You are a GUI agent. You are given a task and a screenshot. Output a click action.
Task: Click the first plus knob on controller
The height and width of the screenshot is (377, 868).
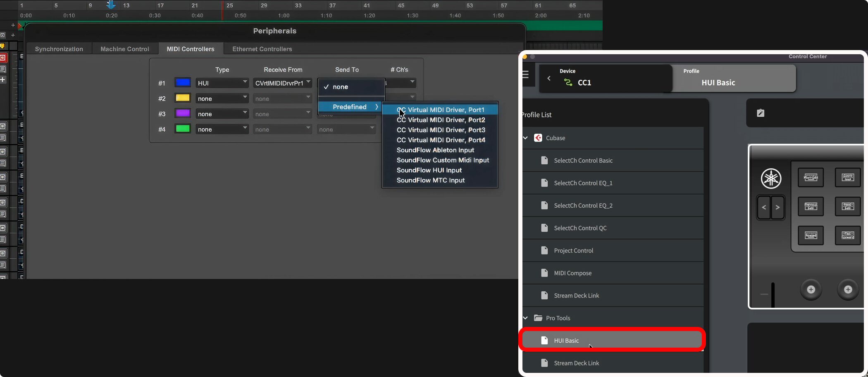811,290
